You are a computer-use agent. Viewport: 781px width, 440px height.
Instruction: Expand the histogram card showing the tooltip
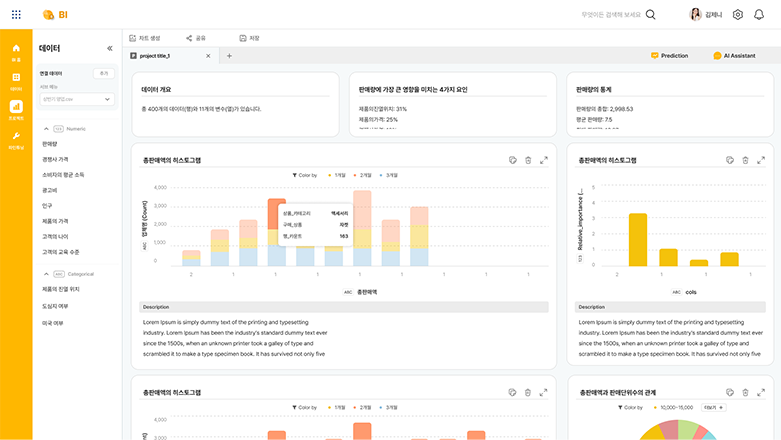(544, 160)
